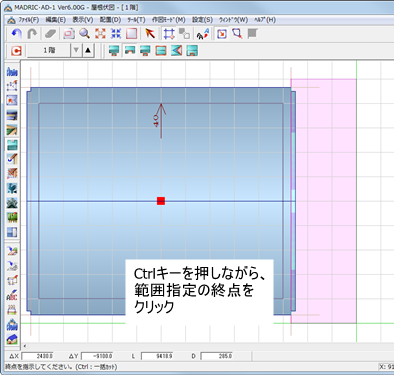Screen dimensions: 394x375
Task: Open the floor down-arrow dropdown
Action: tap(76, 50)
